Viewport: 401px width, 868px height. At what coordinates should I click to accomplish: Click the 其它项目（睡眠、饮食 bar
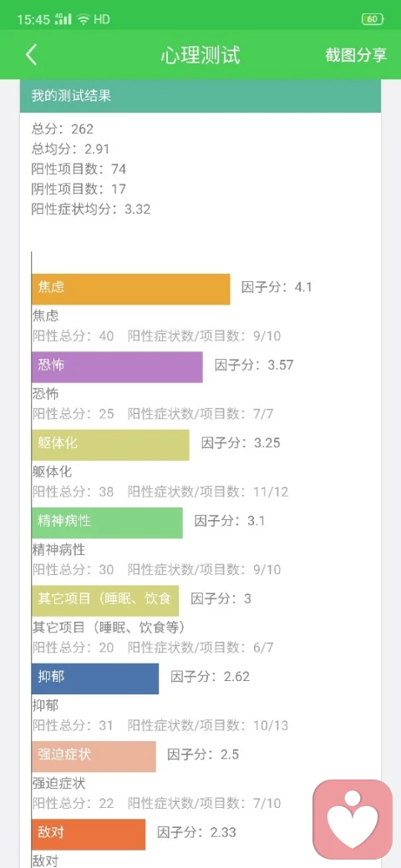coord(105,601)
